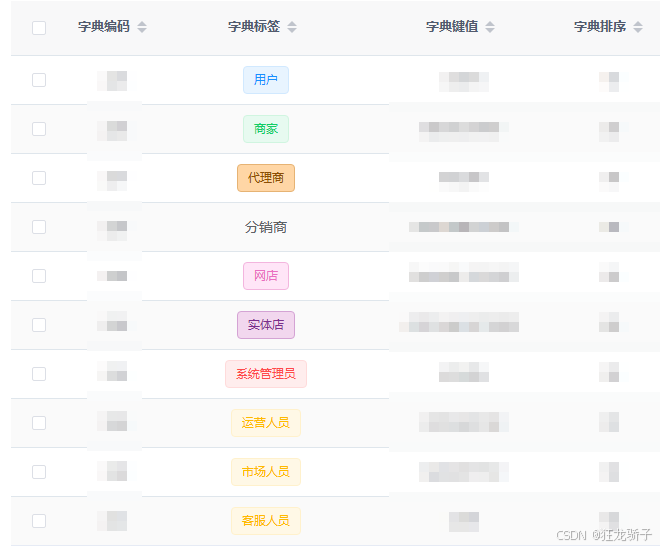This screenshot has height=549, width=660.
Task: Check the 运营人员 row checkbox
Action: [39, 423]
